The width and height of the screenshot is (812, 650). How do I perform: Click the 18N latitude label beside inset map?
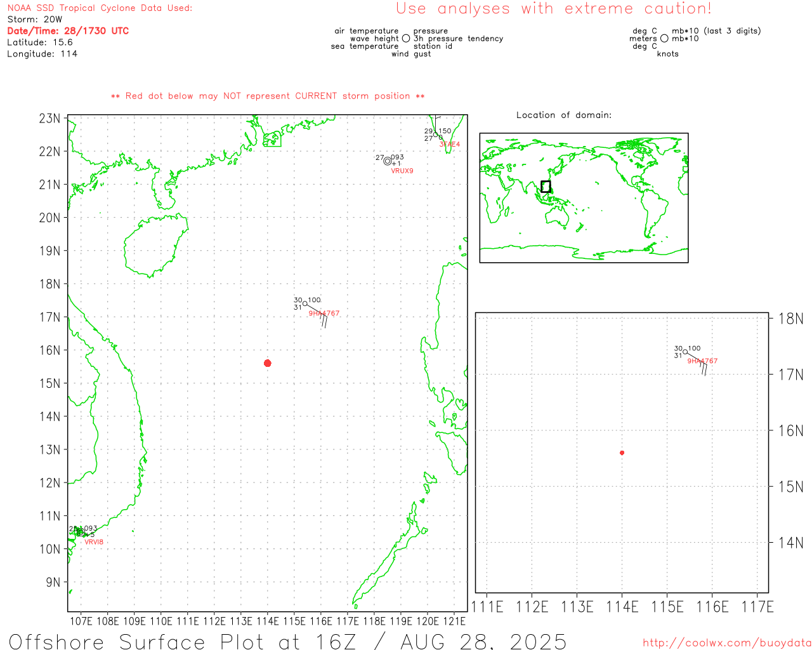(790, 319)
